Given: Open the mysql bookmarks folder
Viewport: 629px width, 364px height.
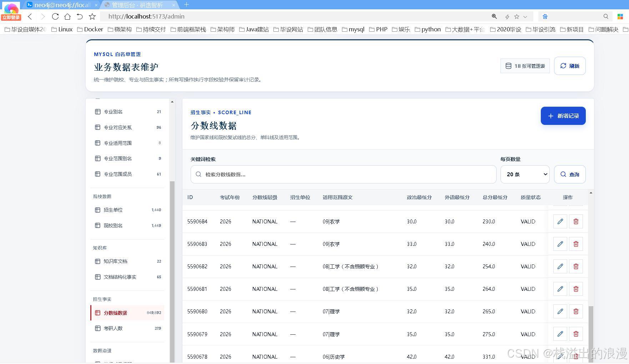Looking at the screenshot, I should (x=353, y=29).
